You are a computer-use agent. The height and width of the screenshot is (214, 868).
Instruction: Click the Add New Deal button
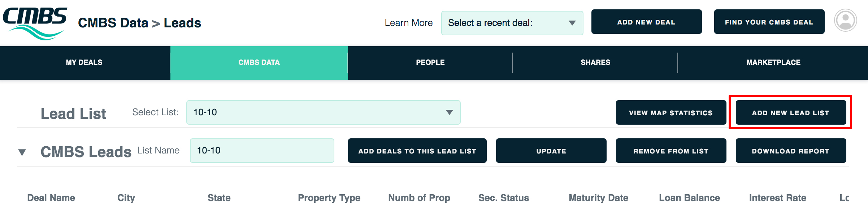[646, 22]
